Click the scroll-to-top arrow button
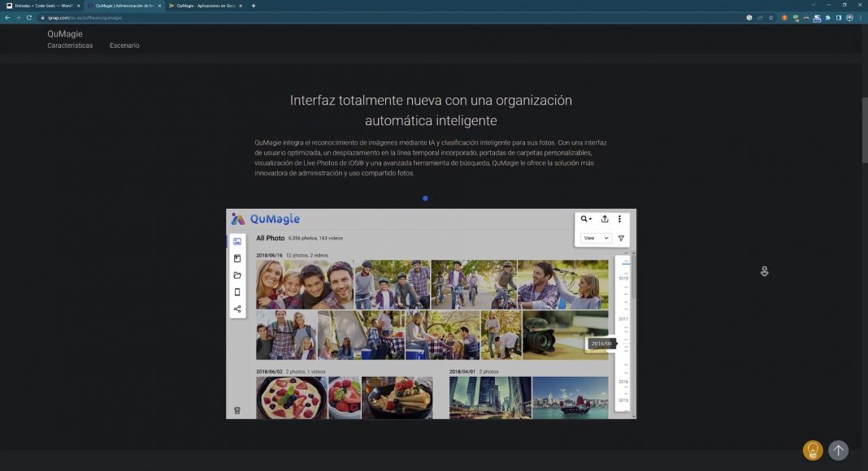This screenshot has width=868, height=471. [x=838, y=450]
